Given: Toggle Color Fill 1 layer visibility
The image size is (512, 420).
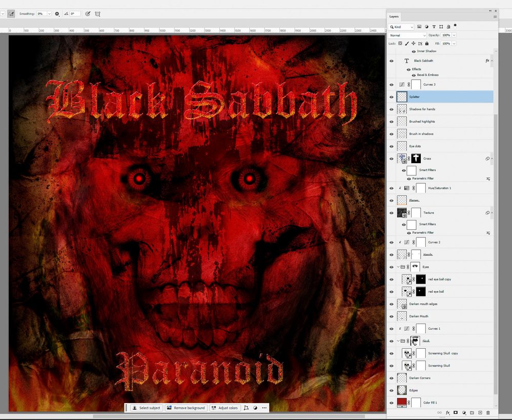Looking at the screenshot, I should 392,403.
